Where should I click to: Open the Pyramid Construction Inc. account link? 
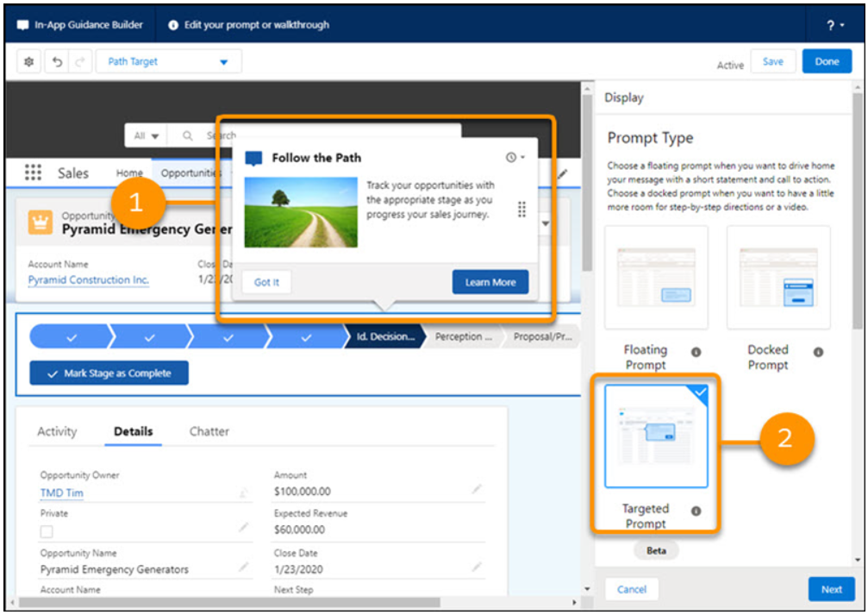pos(88,280)
